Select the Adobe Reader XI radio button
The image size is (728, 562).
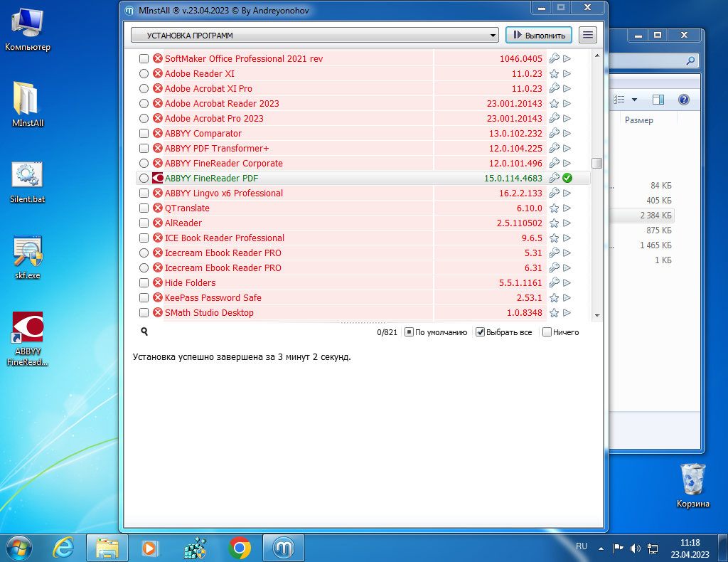144,73
